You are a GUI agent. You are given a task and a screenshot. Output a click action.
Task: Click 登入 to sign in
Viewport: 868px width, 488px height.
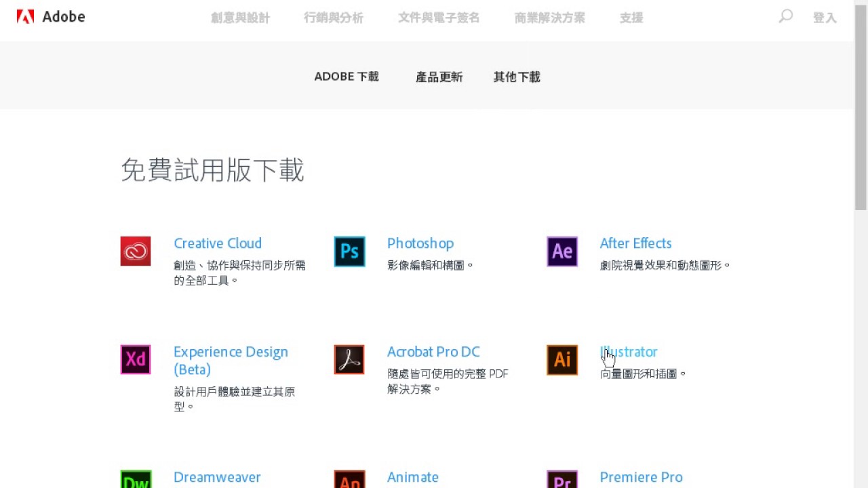click(x=825, y=18)
